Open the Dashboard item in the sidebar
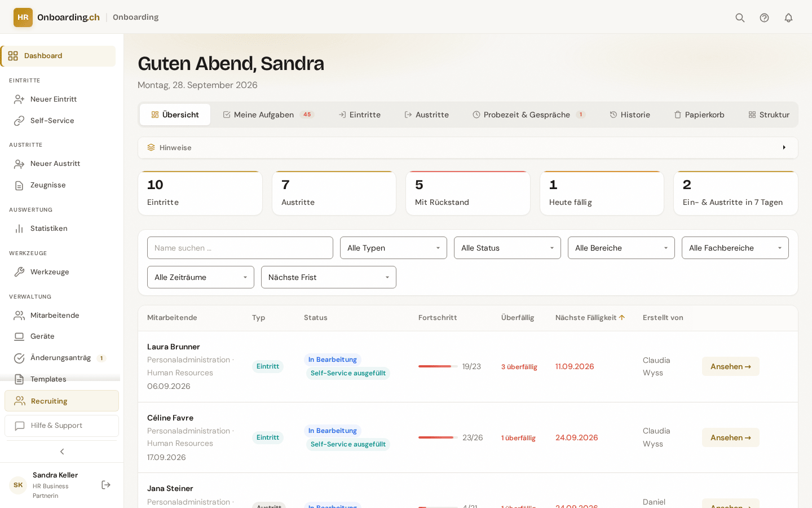This screenshot has width=812, height=508. point(59,56)
